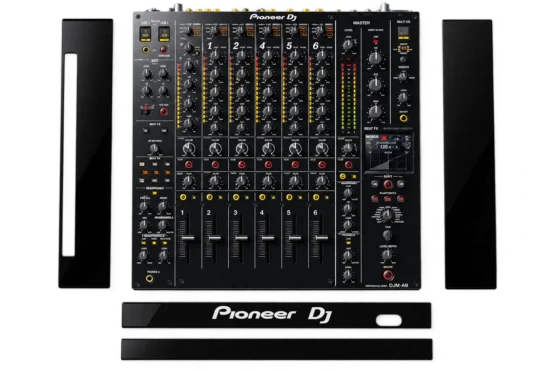Click the Master Level knob
555x370 pixels.
point(348,45)
